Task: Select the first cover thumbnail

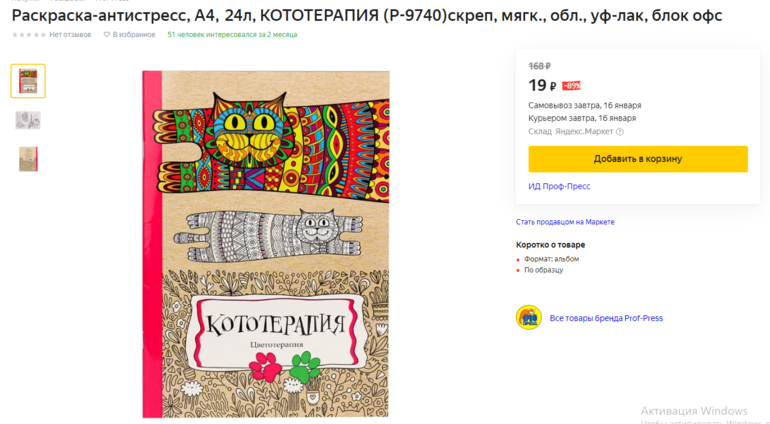Action: pyautogui.click(x=28, y=81)
